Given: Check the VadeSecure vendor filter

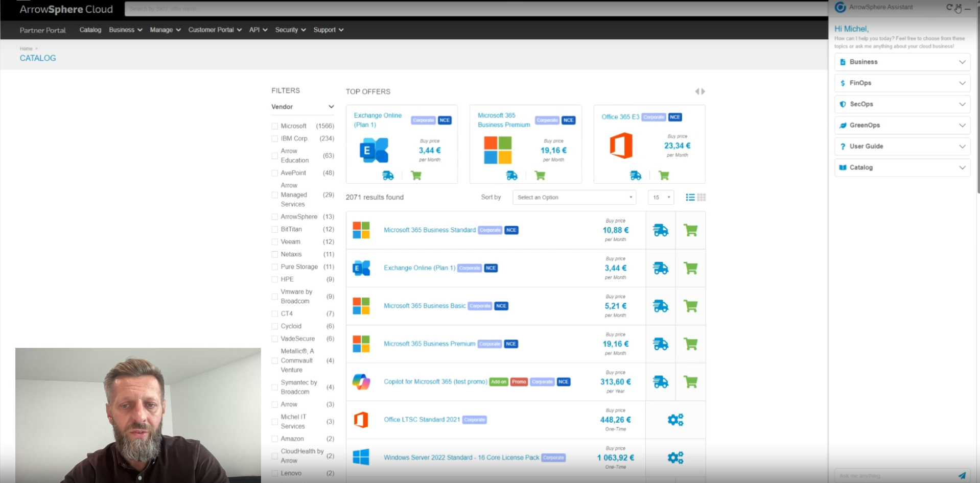Looking at the screenshot, I should coord(275,339).
